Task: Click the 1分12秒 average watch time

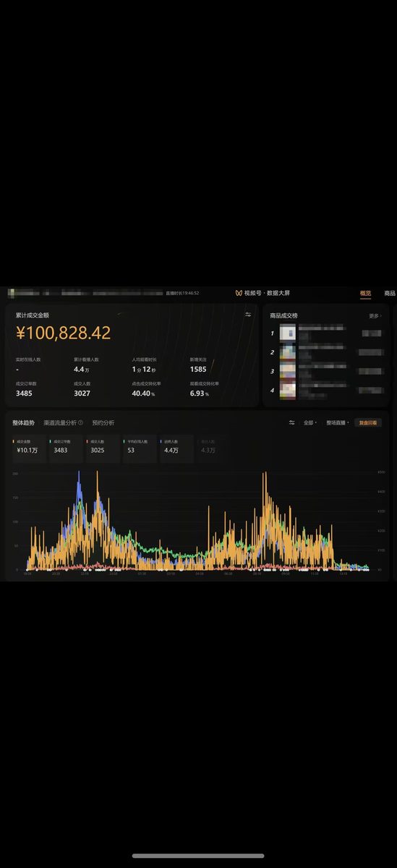Action: click(x=143, y=369)
